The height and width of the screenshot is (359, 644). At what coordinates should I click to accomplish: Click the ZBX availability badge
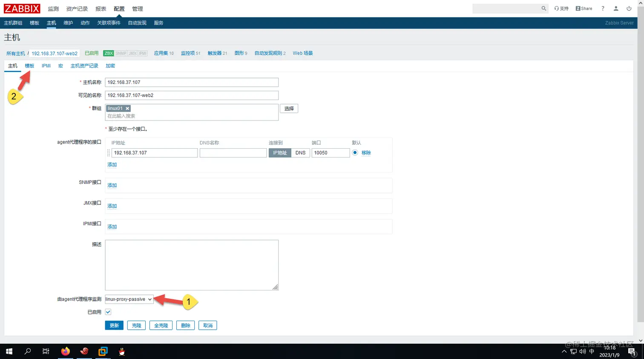(109, 53)
